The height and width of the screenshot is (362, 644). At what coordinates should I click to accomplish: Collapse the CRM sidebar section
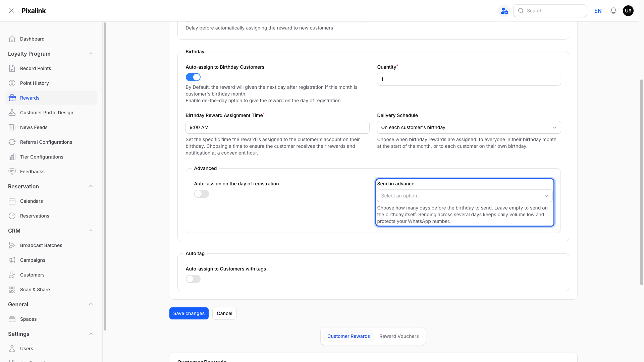pyautogui.click(x=91, y=231)
